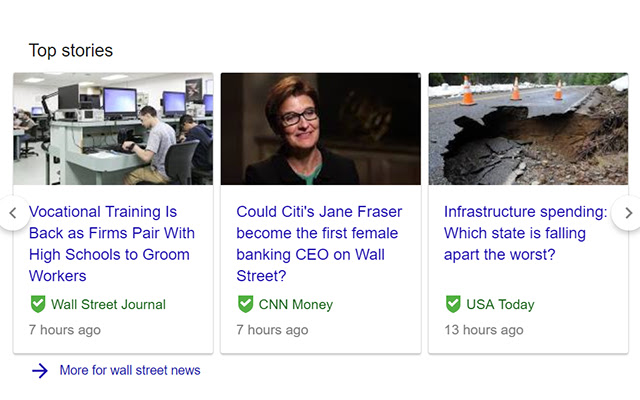Open More for wall street news link

click(130, 371)
